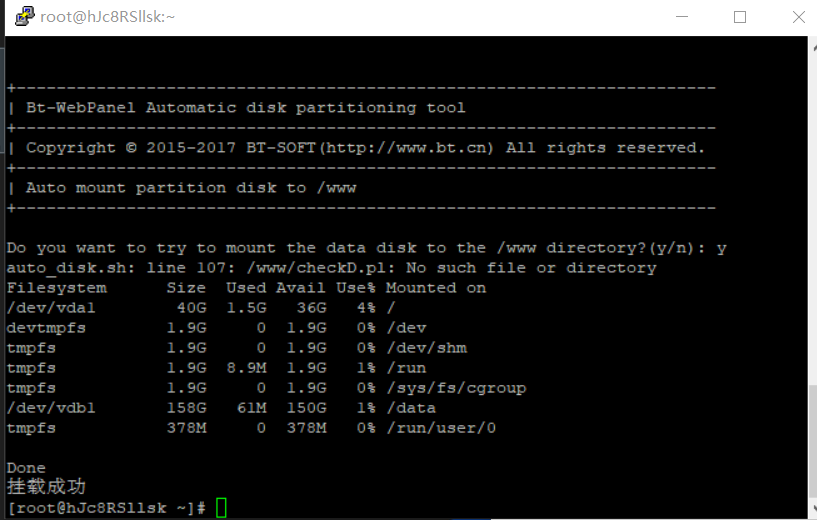Screen dimensions: 817x520
Task: Click the '/dev/vda1' filesystem entry
Action: tap(51, 307)
